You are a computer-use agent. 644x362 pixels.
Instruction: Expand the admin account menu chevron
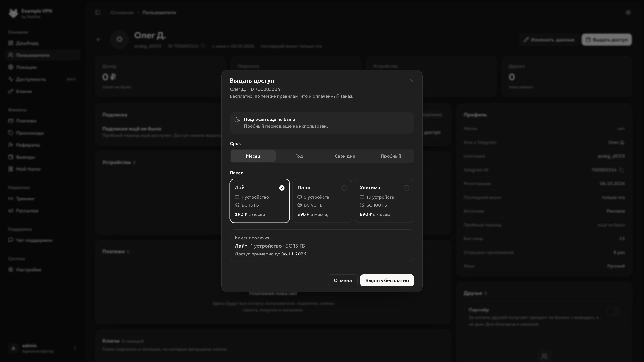pos(75,348)
